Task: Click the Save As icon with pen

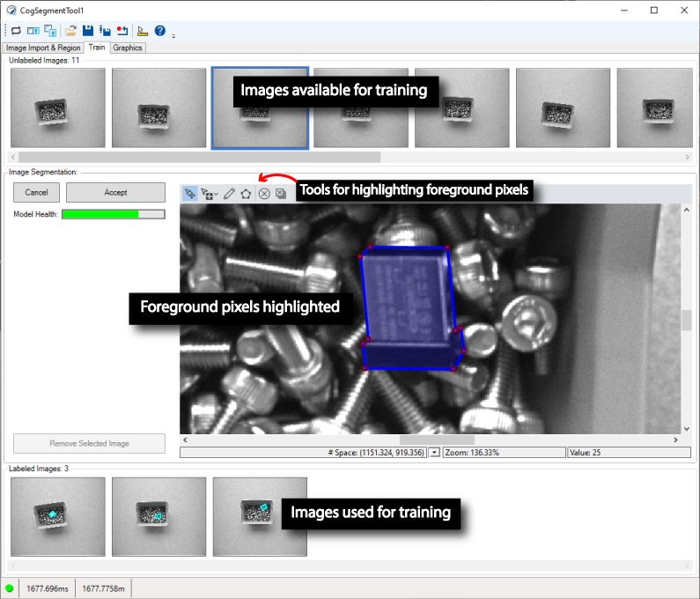Action: 105,30
